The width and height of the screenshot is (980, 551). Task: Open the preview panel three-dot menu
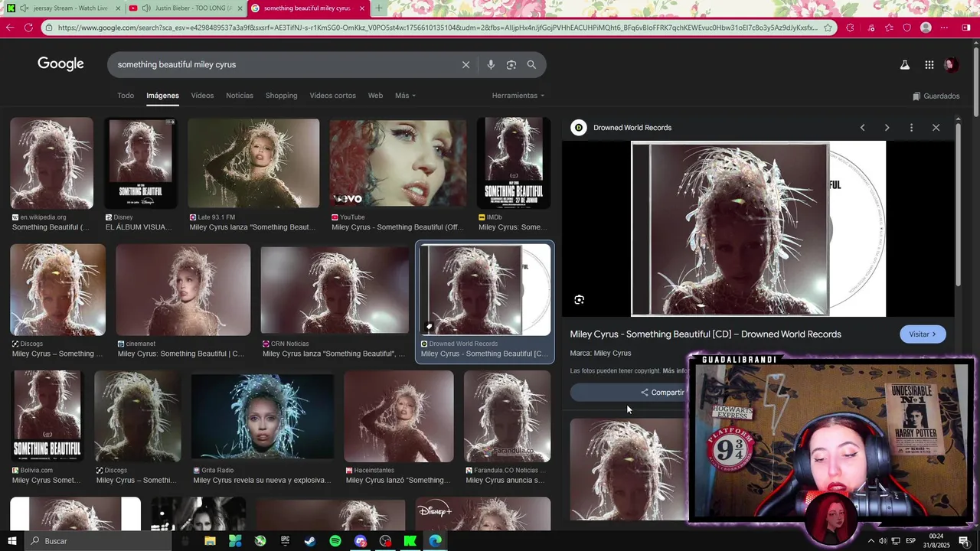coord(911,128)
